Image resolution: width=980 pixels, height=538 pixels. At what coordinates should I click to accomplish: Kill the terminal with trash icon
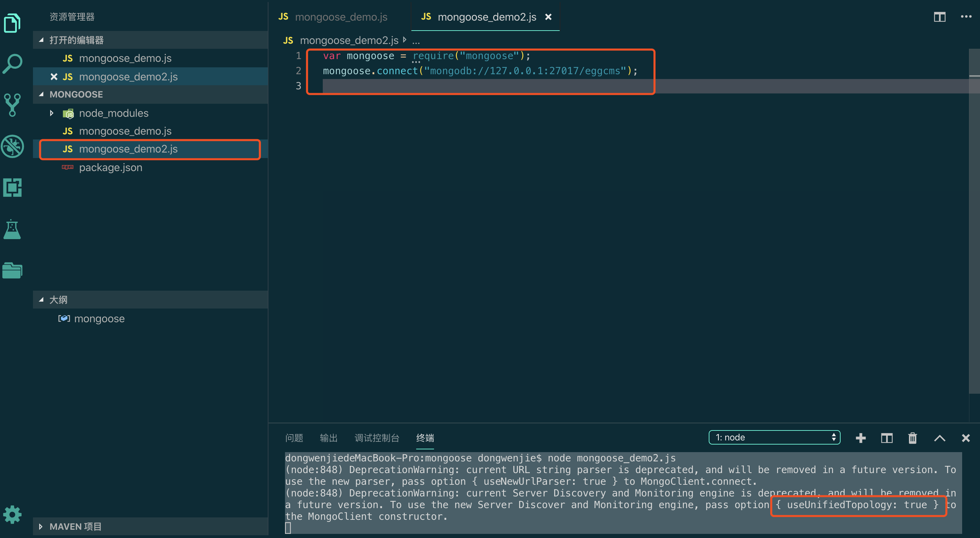click(913, 438)
